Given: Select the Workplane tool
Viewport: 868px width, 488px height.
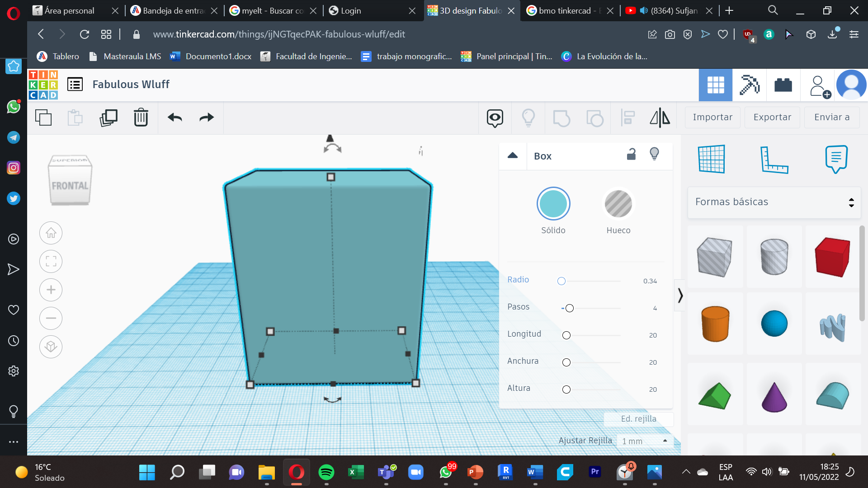Looking at the screenshot, I should tap(712, 159).
